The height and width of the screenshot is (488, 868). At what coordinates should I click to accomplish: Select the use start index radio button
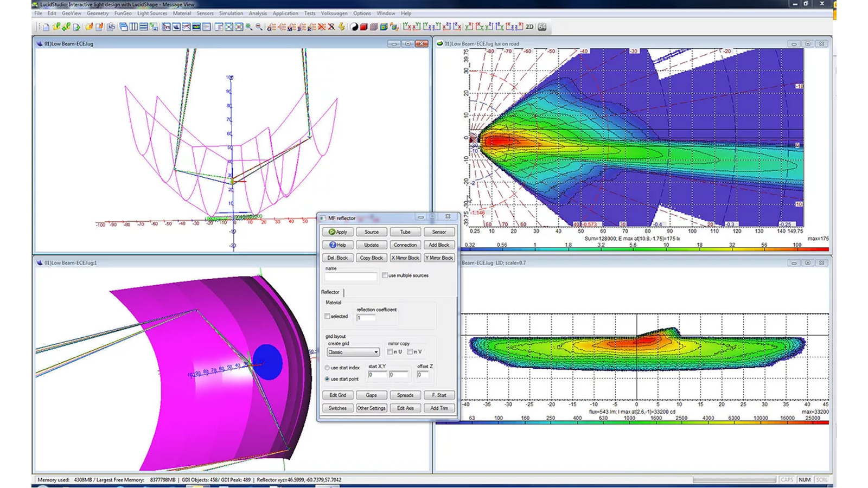click(x=327, y=368)
